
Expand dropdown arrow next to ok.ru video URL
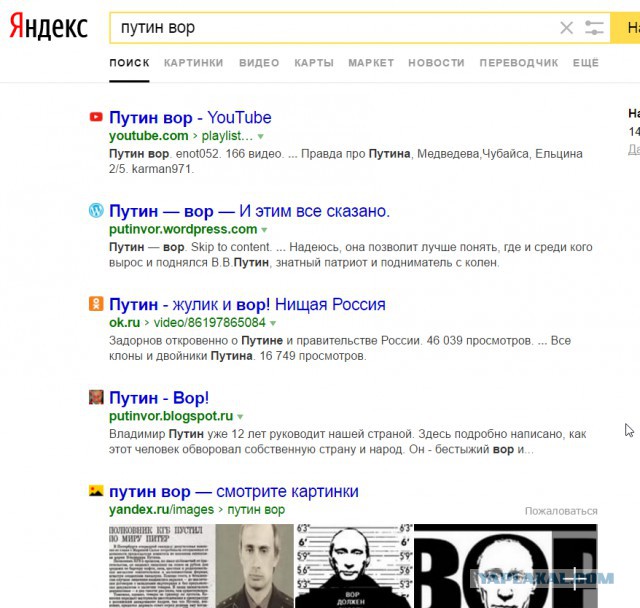click(273, 324)
